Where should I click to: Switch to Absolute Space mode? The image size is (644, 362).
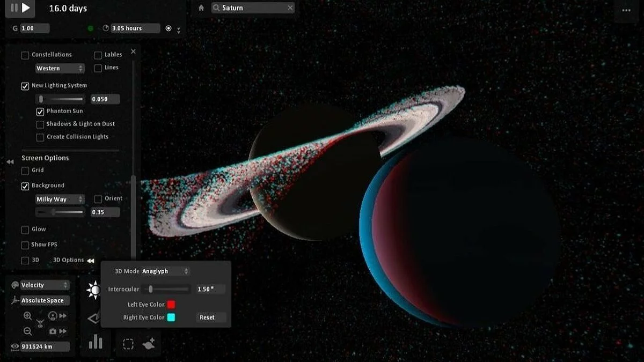tap(44, 300)
